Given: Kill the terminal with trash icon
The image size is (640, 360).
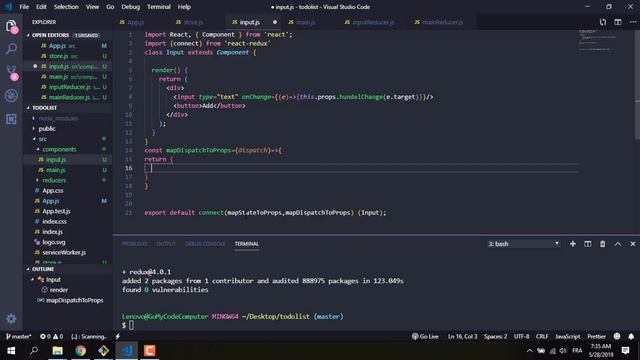Looking at the screenshot, I should click(x=602, y=244).
